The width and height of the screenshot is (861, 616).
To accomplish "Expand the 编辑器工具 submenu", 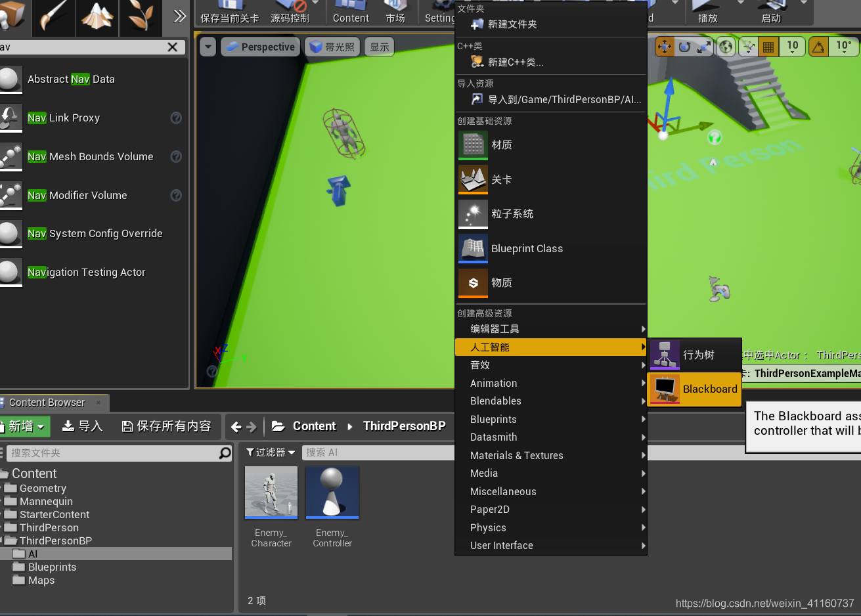I will 551,329.
